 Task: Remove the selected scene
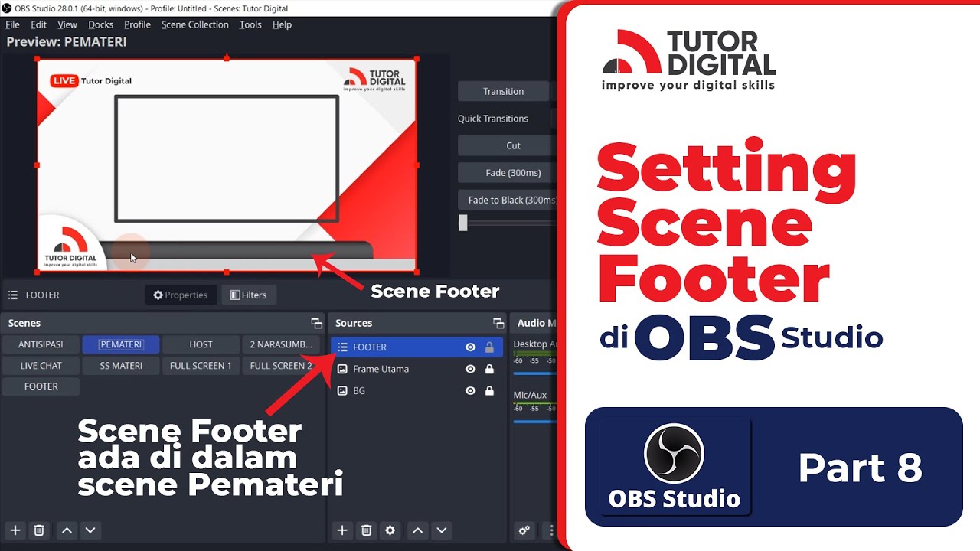pyautogui.click(x=39, y=530)
